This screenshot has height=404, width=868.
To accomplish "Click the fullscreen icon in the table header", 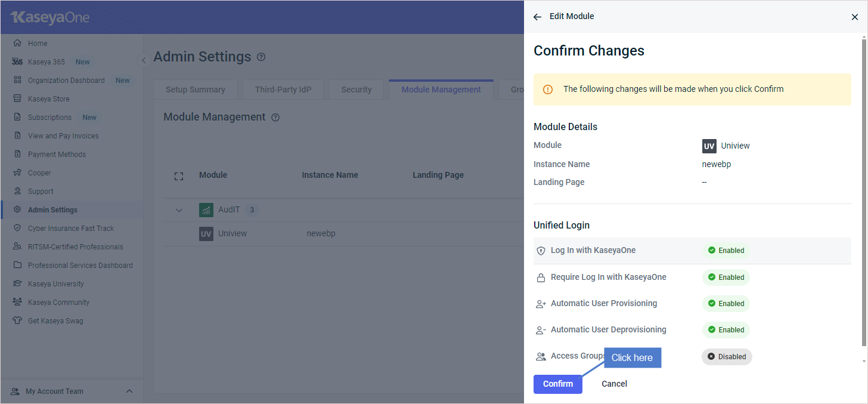I will 179,176.
